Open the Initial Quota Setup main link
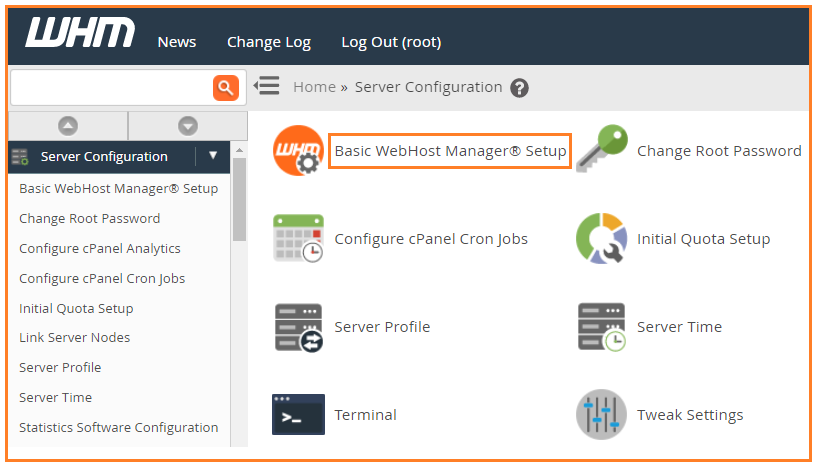 [703, 239]
